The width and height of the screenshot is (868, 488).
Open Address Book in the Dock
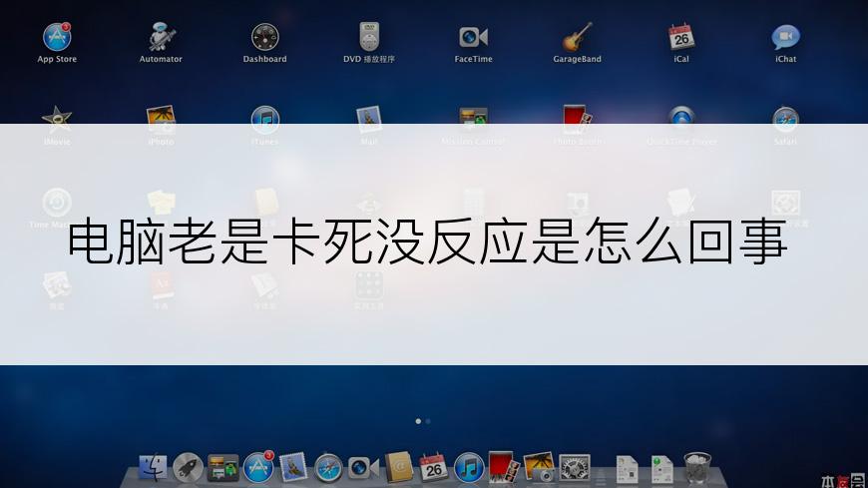[398, 467]
